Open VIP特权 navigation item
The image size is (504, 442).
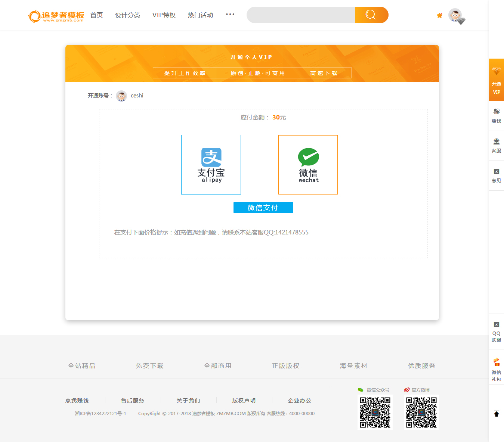[x=164, y=15]
